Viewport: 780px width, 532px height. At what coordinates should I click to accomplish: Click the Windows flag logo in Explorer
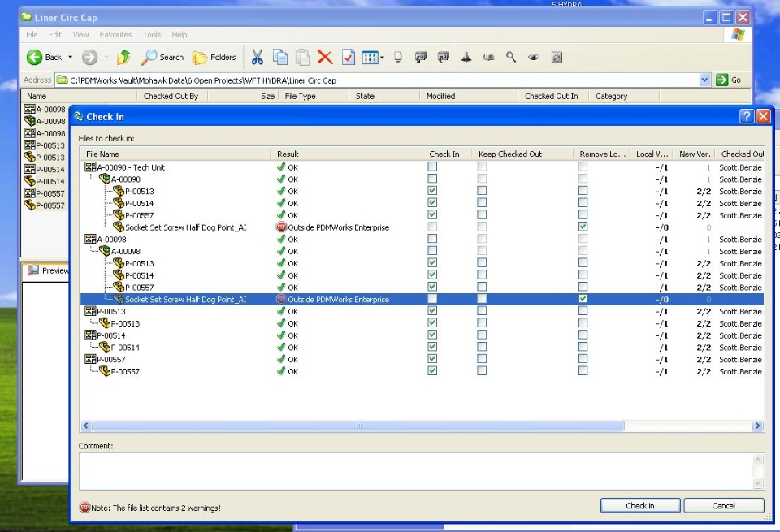738,34
